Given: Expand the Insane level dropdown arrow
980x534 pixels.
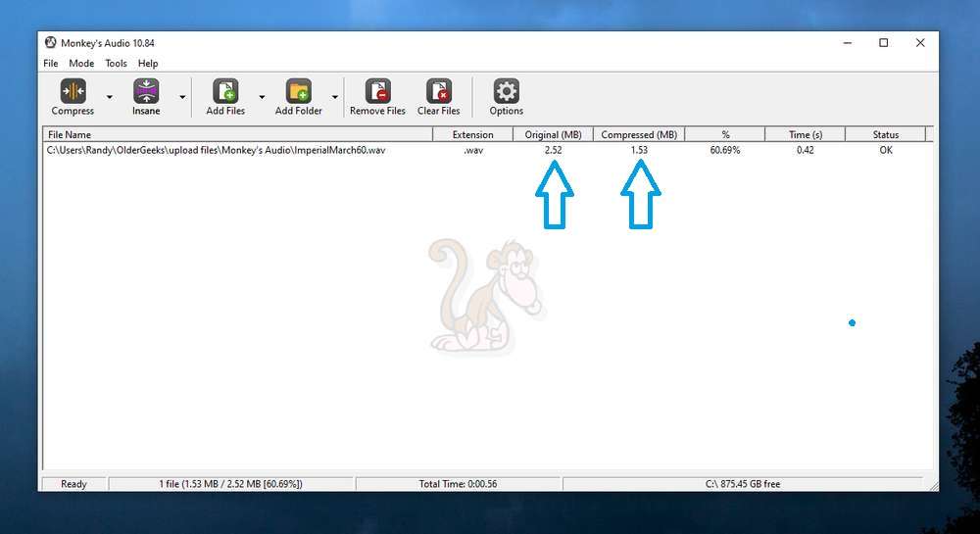Looking at the screenshot, I should click(182, 97).
